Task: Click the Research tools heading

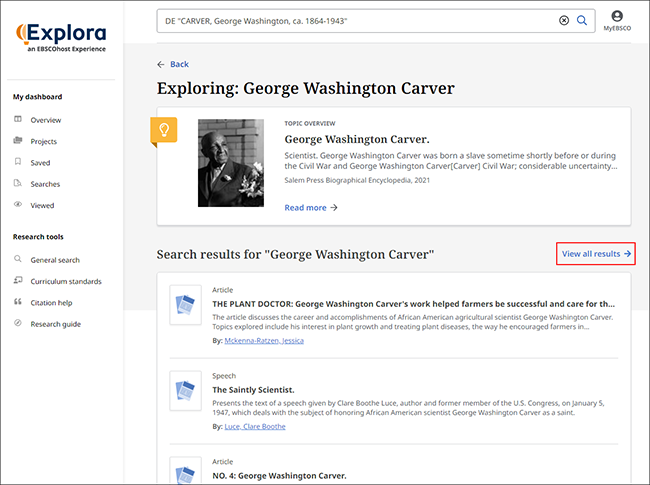Action: click(x=38, y=237)
